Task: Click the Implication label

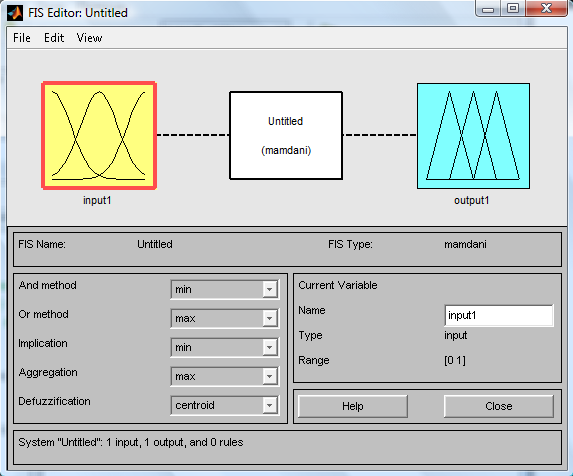Action: 43,343
